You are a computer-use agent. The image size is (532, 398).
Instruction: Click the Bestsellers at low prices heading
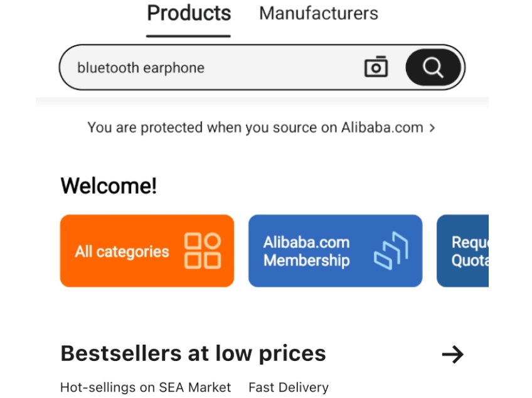pyautogui.click(x=193, y=353)
